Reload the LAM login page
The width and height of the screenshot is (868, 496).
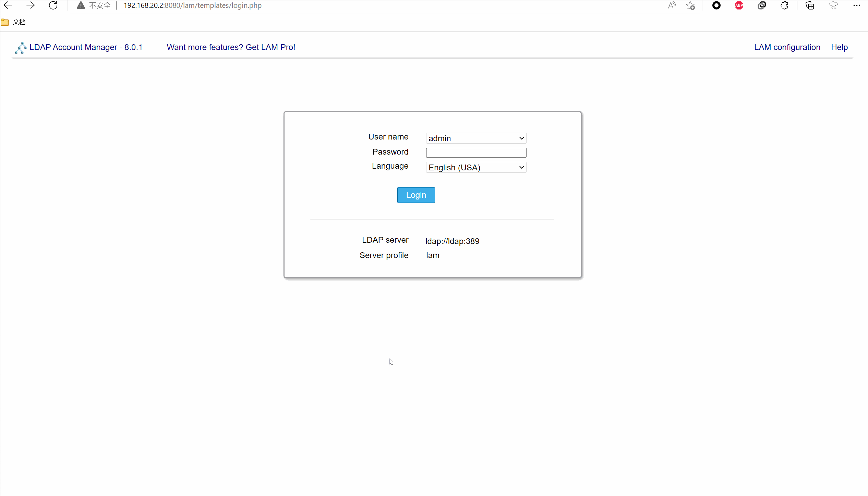coord(53,5)
